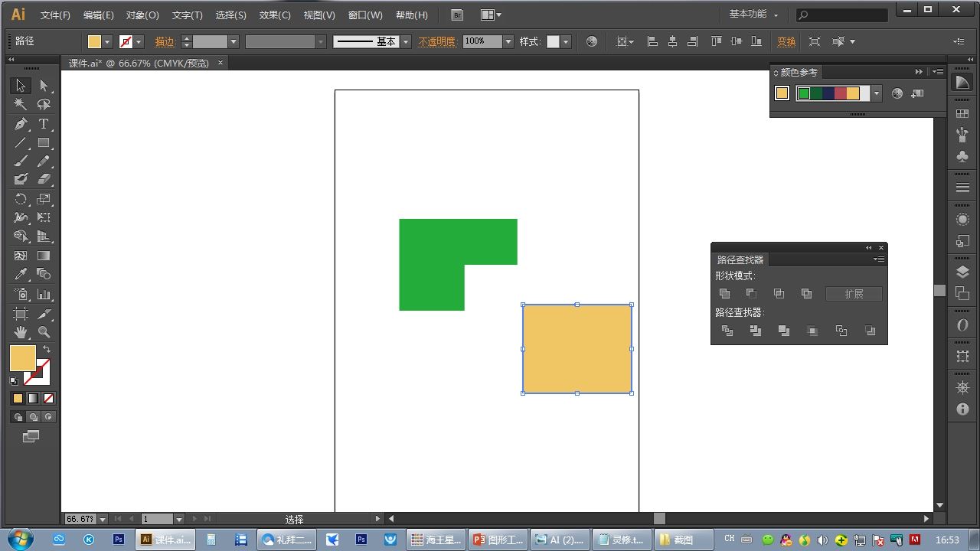This screenshot has width=980, height=551.
Task: Reset to default fill and stroke
Action: click(13, 380)
